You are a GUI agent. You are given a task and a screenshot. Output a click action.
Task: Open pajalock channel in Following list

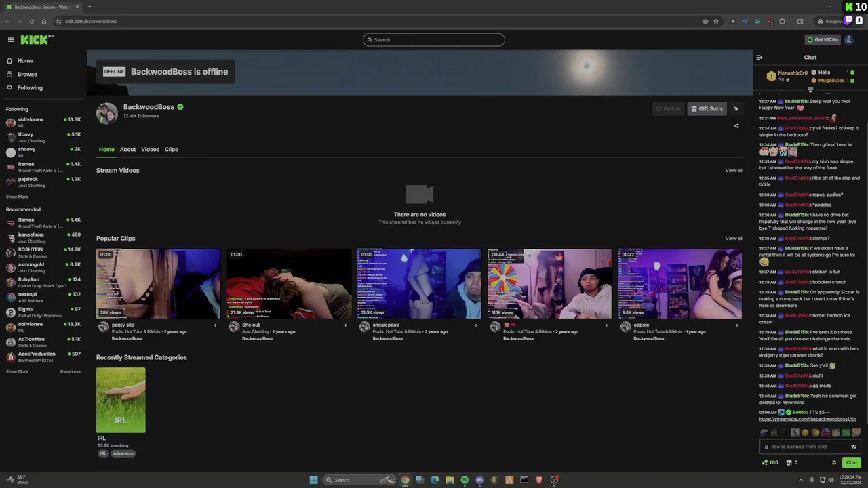tap(43, 182)
